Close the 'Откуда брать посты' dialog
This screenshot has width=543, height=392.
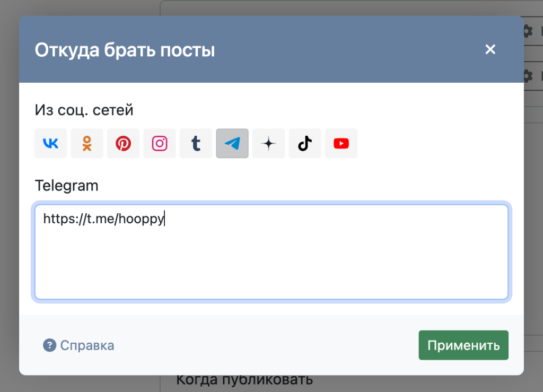point(491,49)
